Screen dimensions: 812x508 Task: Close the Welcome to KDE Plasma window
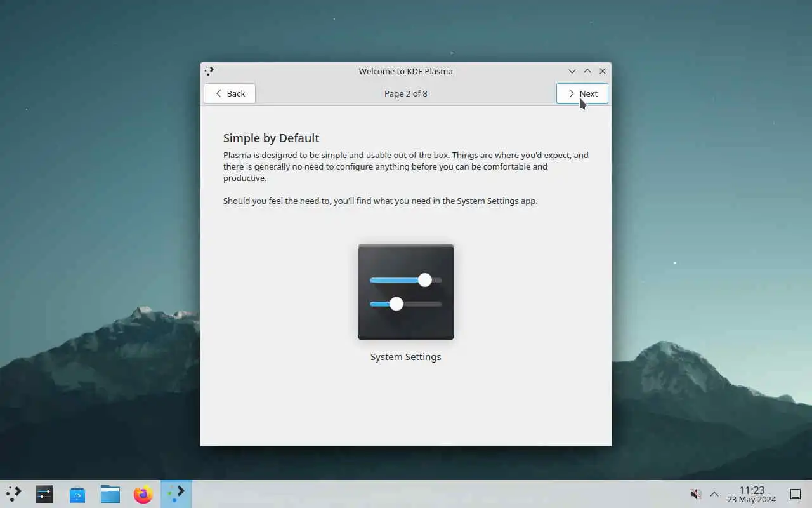[603, 71]
